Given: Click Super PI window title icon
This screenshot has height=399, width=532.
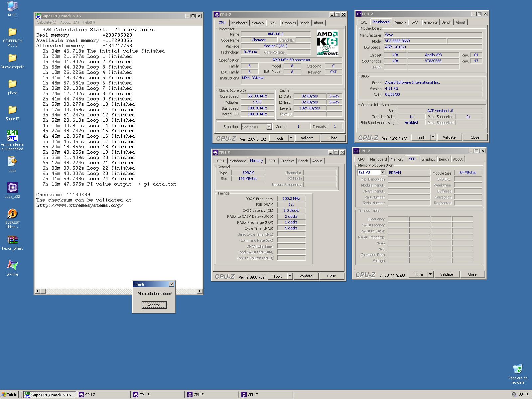Looking at the screenshot, I should click(38, 16).
